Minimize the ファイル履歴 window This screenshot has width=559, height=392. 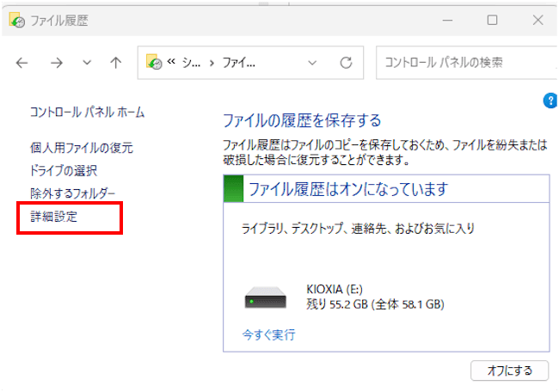click(447, 20)
